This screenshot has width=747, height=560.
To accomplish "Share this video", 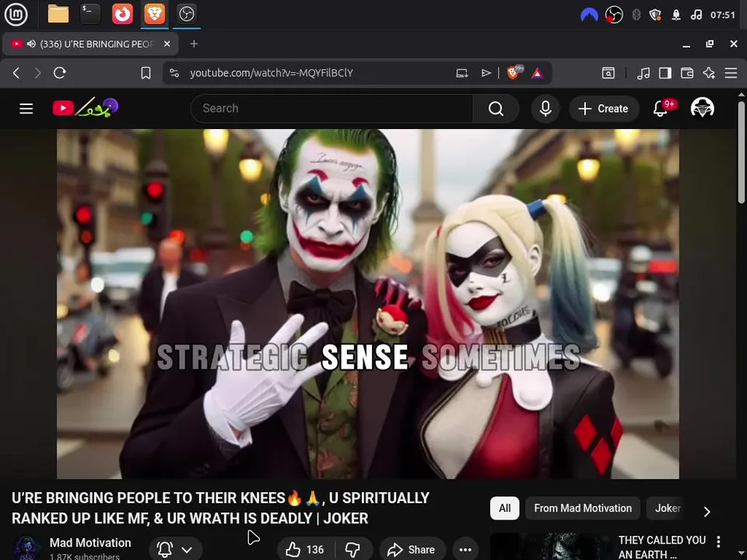I will click(x=412, y=550).
